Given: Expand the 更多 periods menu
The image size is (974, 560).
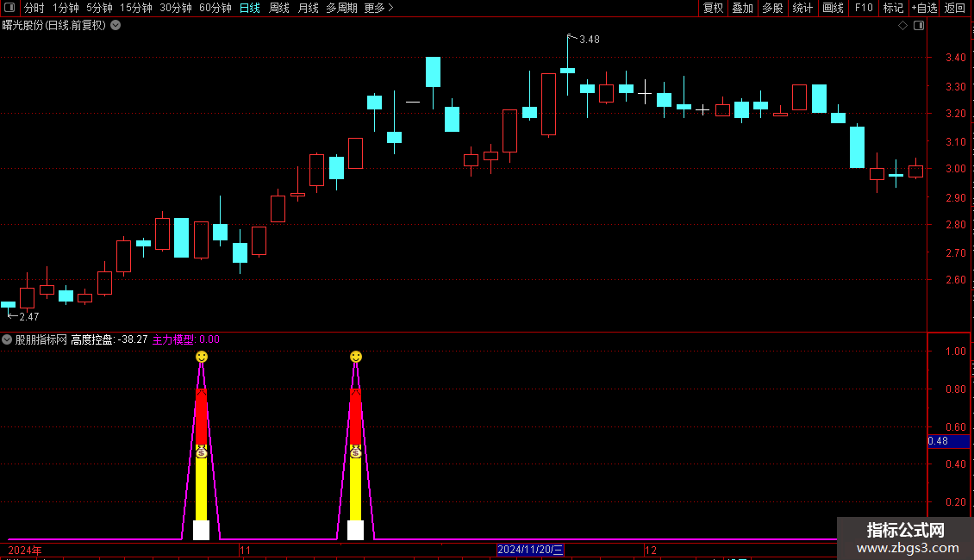Looking at the screenshot, I should coord(379,8).
